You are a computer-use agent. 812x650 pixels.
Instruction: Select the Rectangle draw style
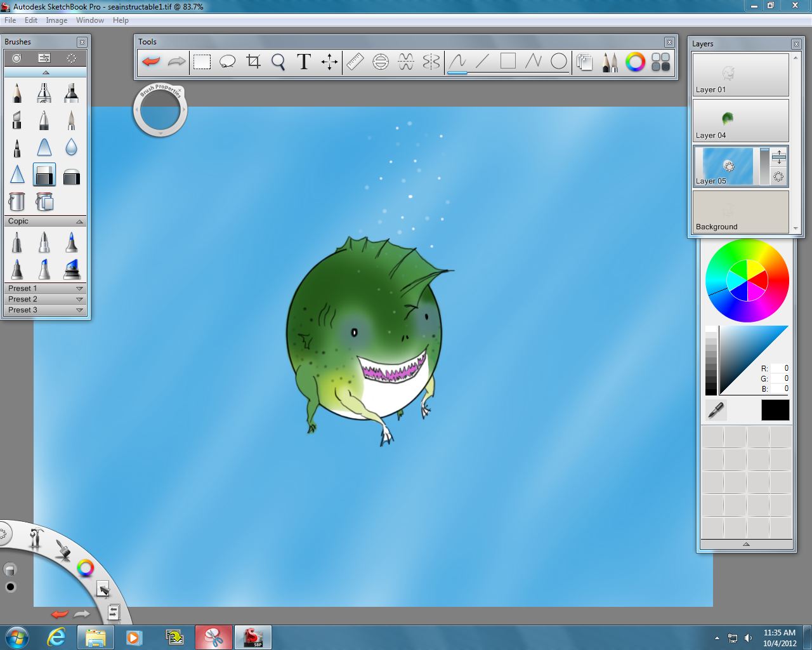click(x=508, y=62)
